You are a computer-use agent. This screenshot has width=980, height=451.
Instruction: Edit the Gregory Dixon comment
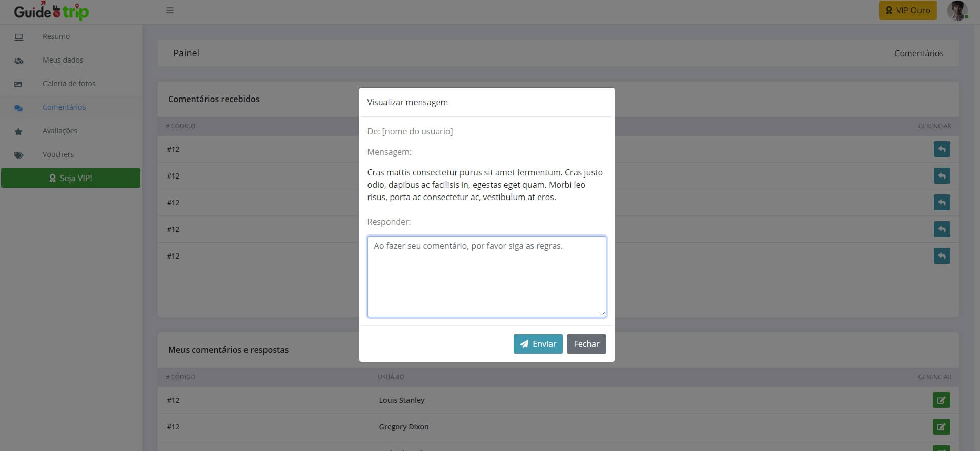click(942, 427)
